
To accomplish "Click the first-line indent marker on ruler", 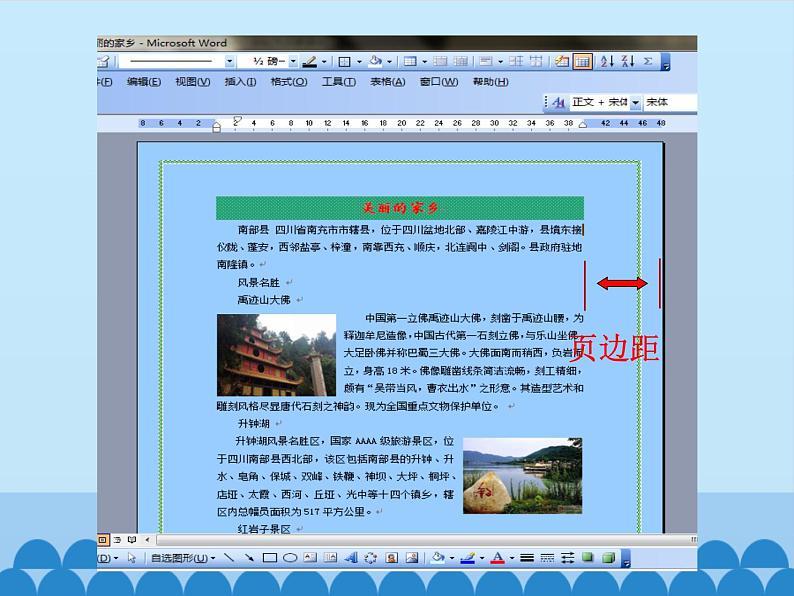I will click(237, 119).
